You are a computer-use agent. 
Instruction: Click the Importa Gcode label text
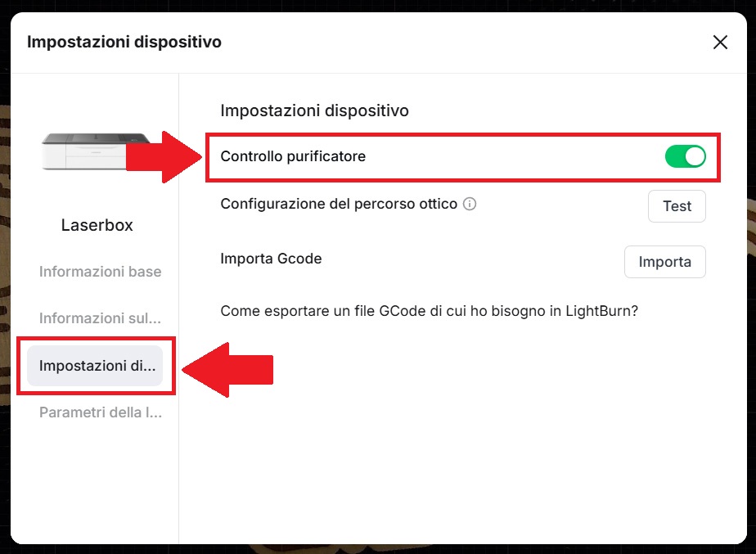[271, 259]
